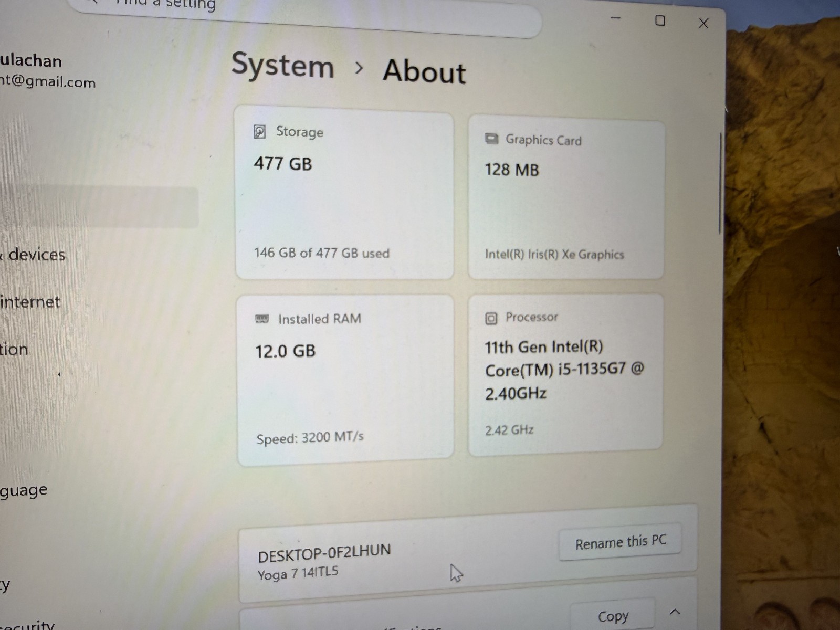Click the Processor chip icon

(491, 318)
